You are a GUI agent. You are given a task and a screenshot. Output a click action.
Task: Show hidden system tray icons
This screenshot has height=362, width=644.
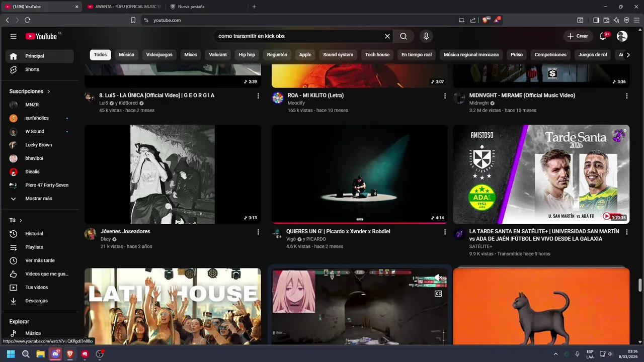(x=555, y=354)
